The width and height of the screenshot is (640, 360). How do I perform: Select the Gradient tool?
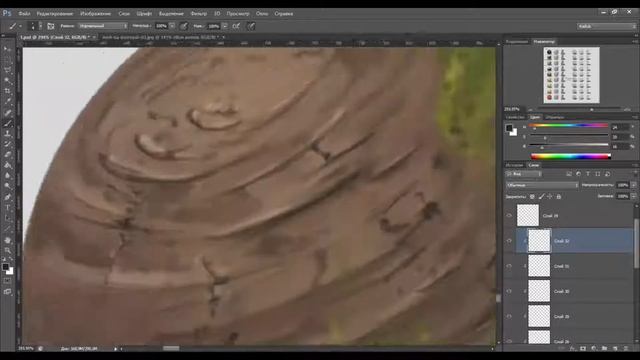click(x=7, y=166)
